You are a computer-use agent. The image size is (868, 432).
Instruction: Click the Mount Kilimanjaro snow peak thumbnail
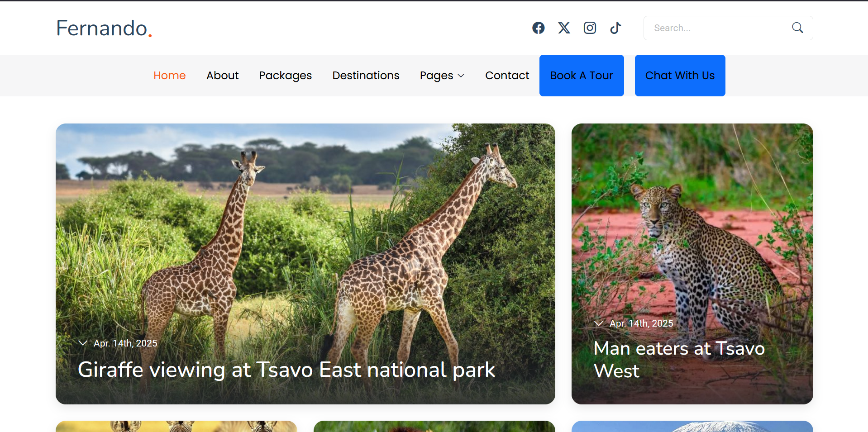692,426
